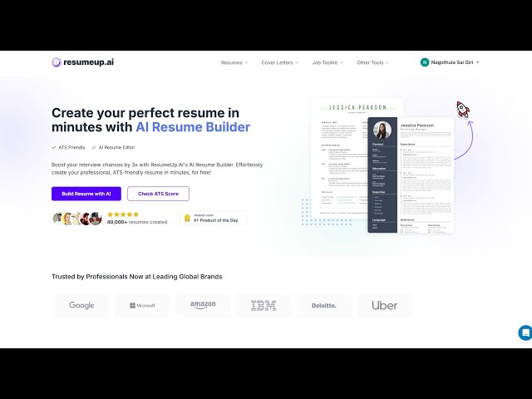
Task: Click the Microsoft brand logo
Action: [142, 305]
